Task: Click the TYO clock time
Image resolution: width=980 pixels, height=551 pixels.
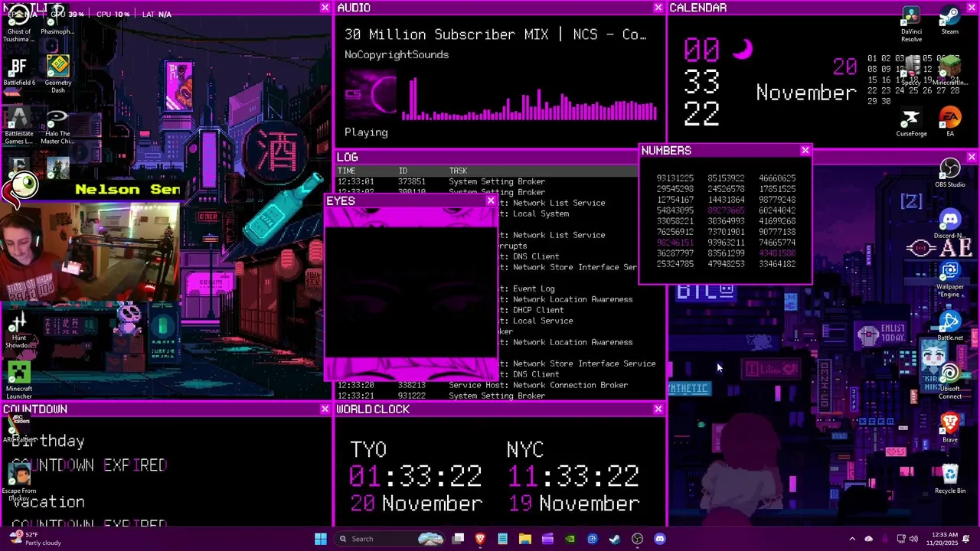Action: 416,476
